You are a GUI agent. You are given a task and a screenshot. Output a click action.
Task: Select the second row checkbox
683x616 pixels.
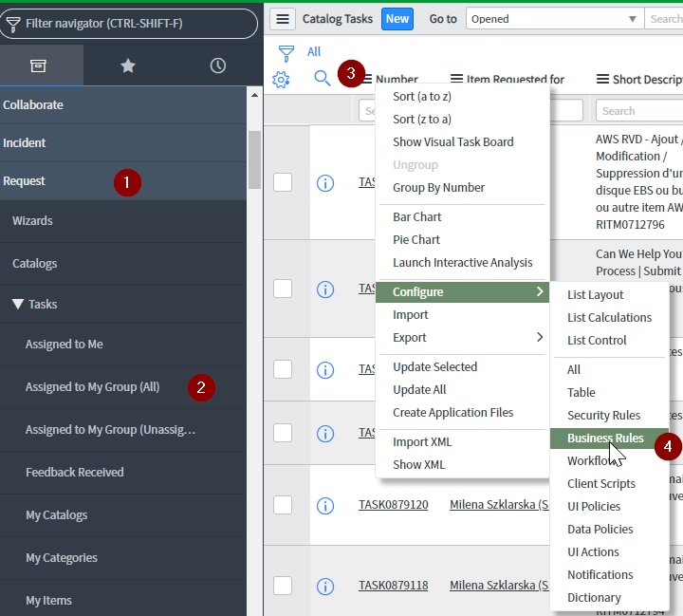point(283,289)
